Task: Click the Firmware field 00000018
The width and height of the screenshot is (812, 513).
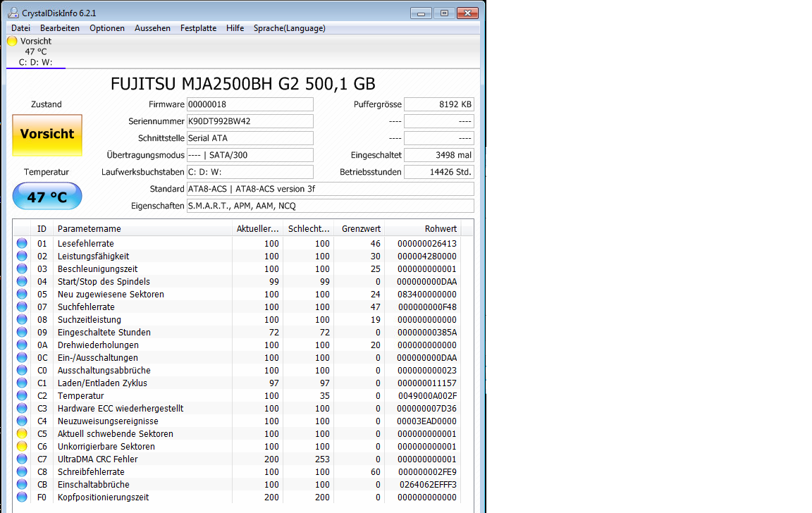Action: pos(250,104)
